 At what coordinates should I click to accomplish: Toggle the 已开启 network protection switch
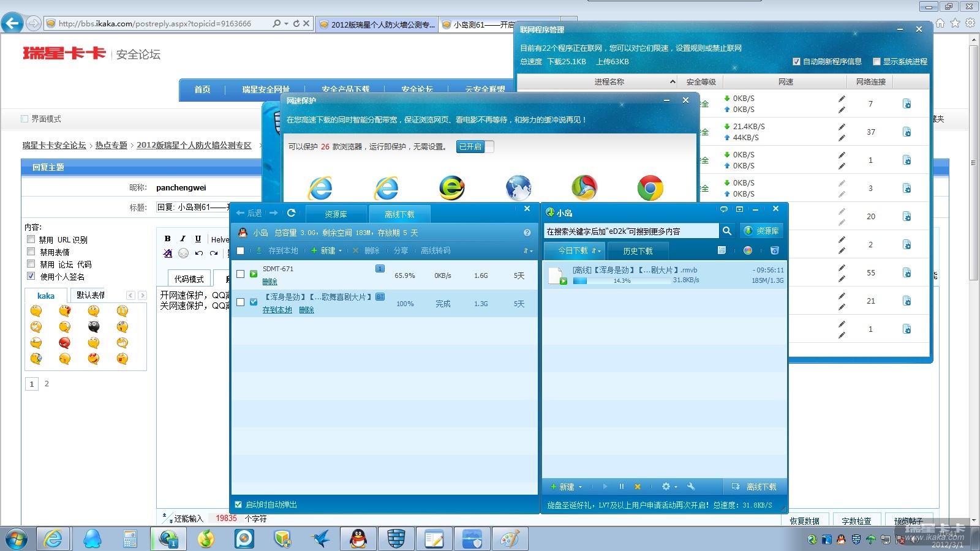click(475, 146)
